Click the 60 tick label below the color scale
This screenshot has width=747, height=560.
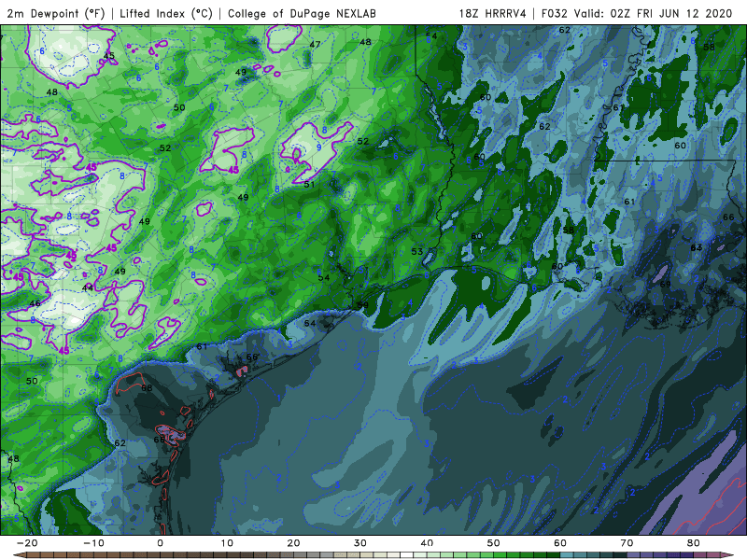tap(560, 543)
